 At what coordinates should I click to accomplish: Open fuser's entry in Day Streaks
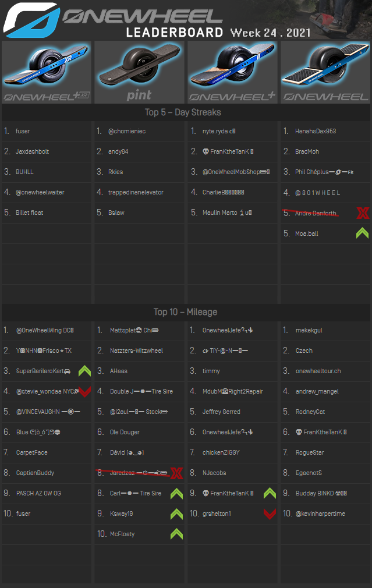[x=23, y=132]
